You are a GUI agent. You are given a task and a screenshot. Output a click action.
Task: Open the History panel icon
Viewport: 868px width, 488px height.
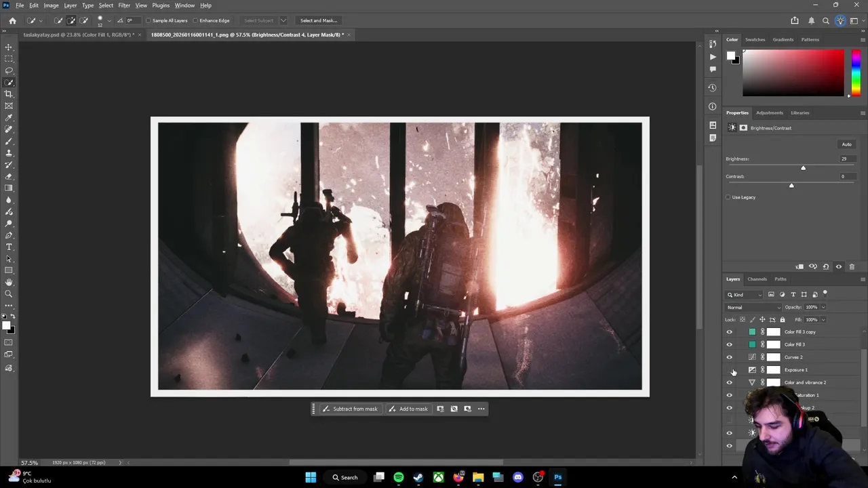(712, 87)
